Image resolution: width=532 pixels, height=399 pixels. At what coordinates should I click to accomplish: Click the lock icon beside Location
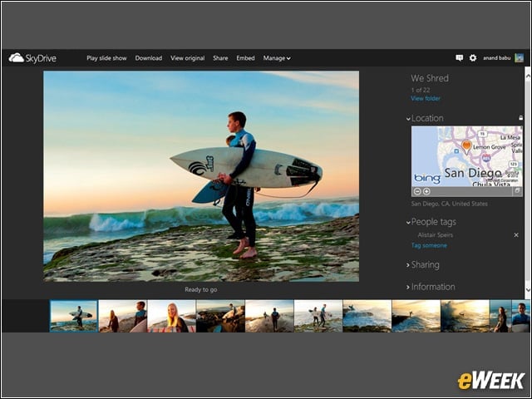[x=521, y=118]
